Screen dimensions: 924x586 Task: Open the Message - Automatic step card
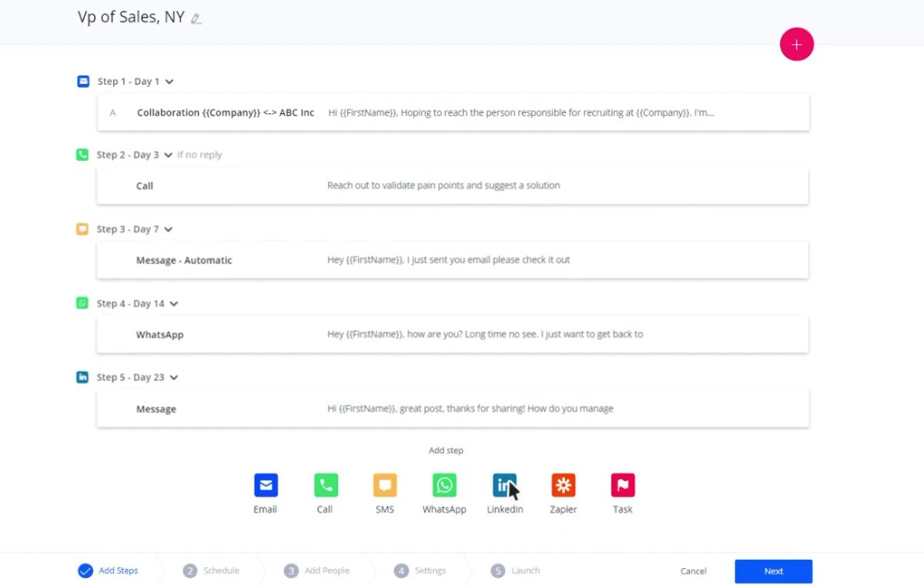[x=453, y=260]
